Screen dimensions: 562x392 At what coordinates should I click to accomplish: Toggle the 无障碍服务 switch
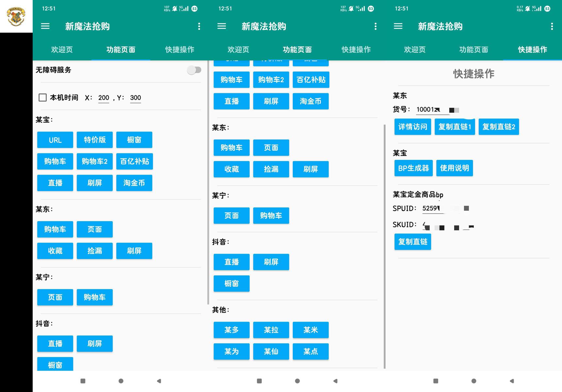tap(194, 70)
